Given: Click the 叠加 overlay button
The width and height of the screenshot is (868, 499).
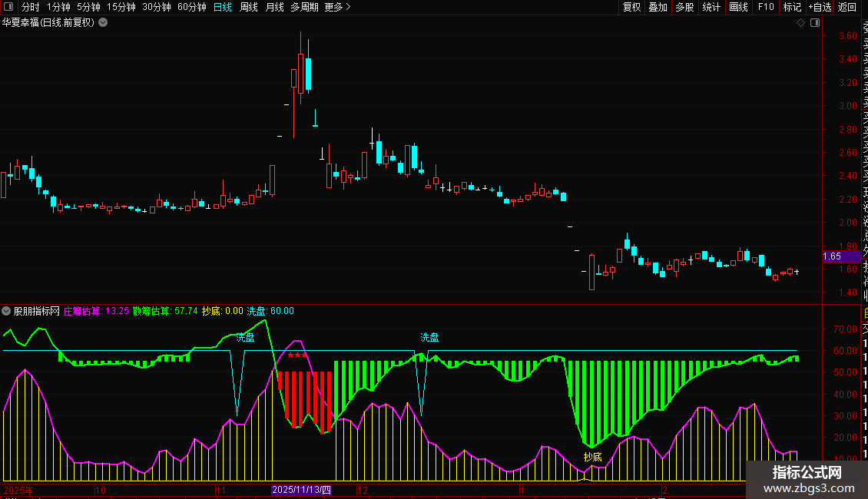Looking at the screenshot, I should coord(658,7).
